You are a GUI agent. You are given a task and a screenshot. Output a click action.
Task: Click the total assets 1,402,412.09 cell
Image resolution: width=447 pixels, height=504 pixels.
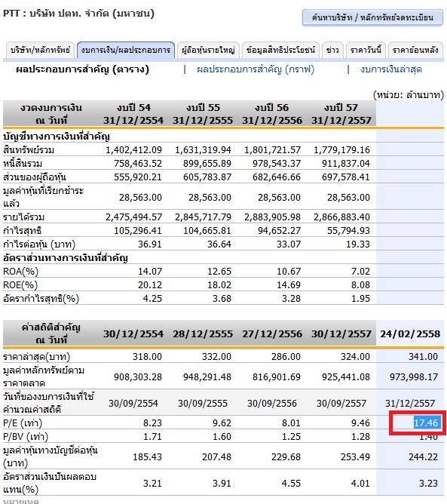tap(133, 150)
